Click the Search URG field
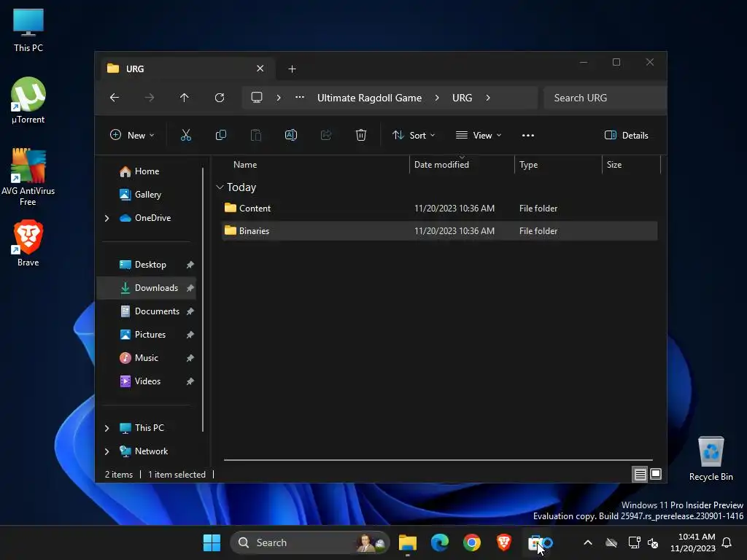The image size is (747, 560). (x=605, y=98)
